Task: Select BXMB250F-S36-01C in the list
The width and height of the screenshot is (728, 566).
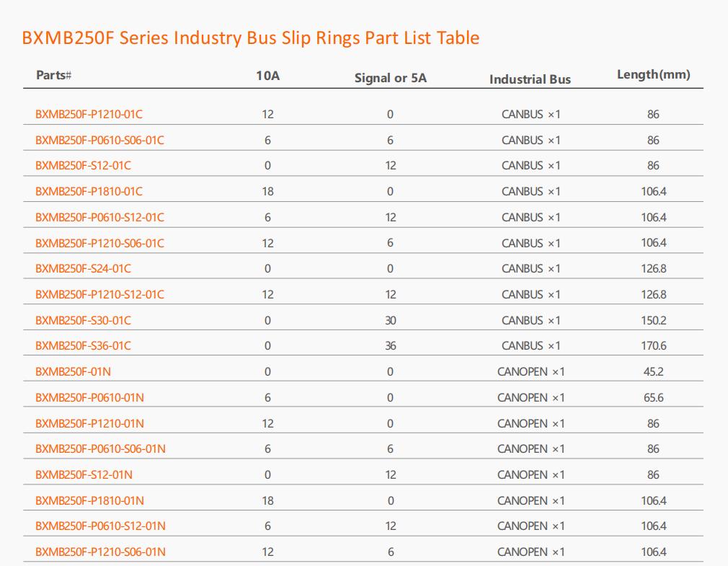Action: [83, 346]
